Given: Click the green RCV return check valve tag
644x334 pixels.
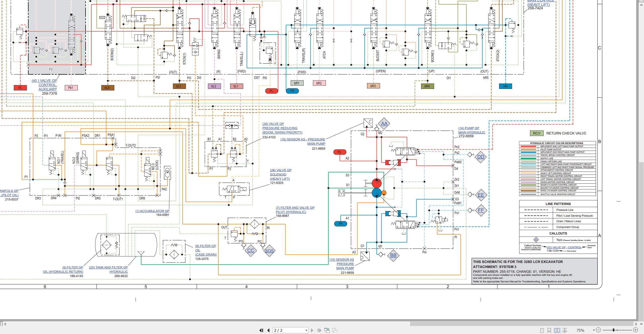Looking at the screenshot, I should tap(537, 133).
